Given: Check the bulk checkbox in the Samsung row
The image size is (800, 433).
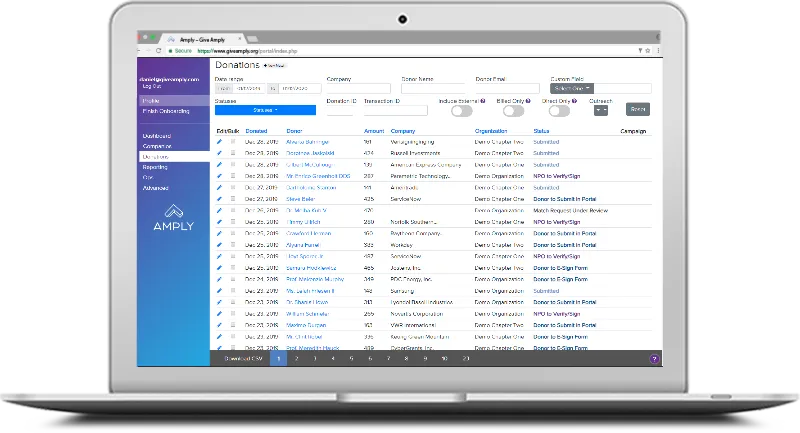Looking at the screenshot, I should pyautogui.click(x=233, y=290).
